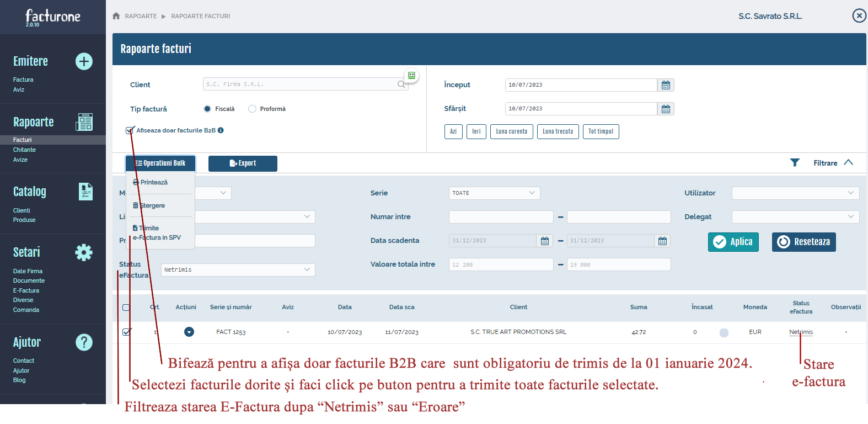This screenshot has height=424, width=868.
Task: Open Date Firma settings
Action: pos(28,271)
